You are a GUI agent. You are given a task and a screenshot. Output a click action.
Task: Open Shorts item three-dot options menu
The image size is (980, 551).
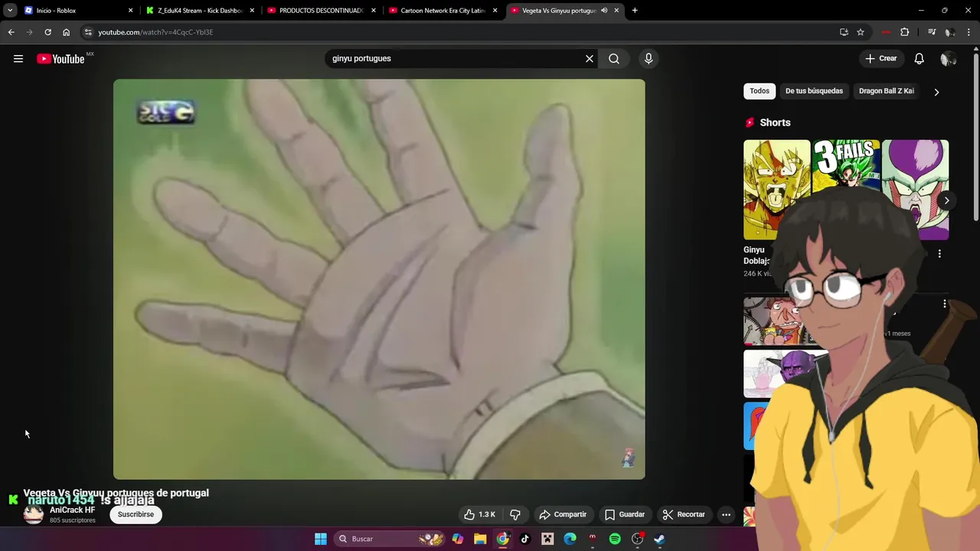point(939,254)
